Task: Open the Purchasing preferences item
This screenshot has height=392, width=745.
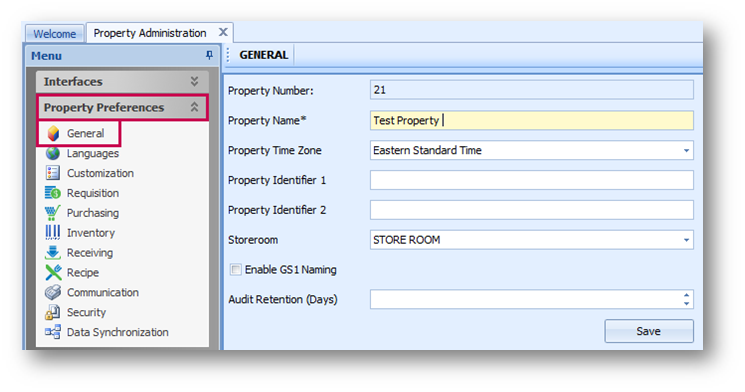Action: tap(93, 213)
